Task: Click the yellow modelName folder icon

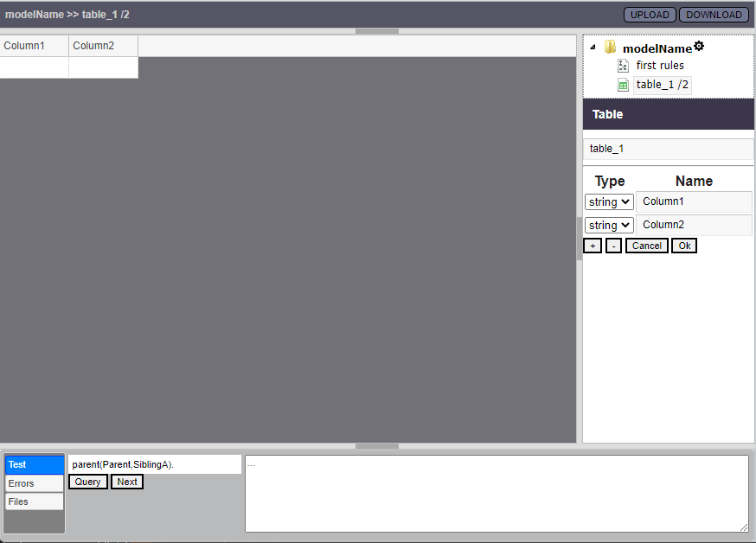Action: point(610,48)
